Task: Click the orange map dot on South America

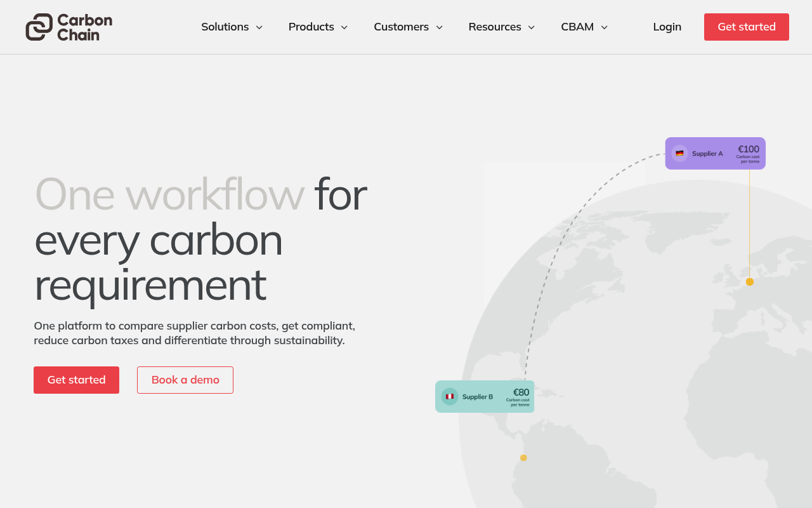Action: (523, 458)
